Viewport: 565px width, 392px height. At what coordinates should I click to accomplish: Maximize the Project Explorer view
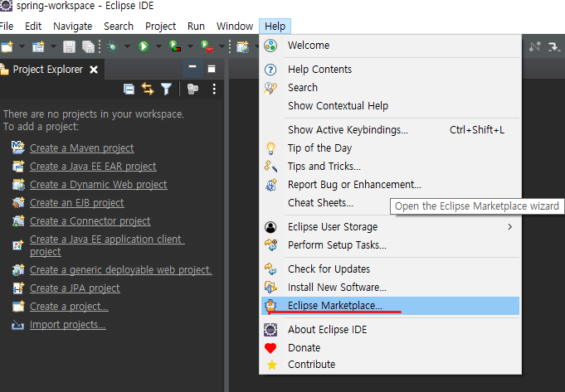click(212, 69)
